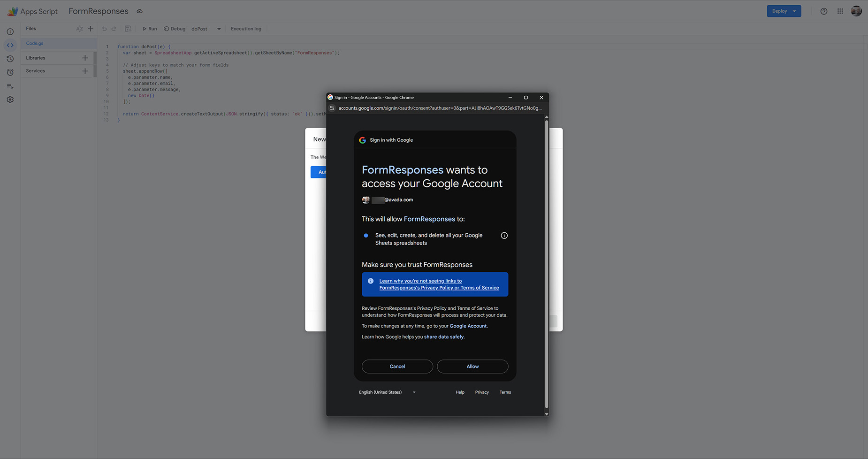Add a library with plus icon

click(85, 58)
